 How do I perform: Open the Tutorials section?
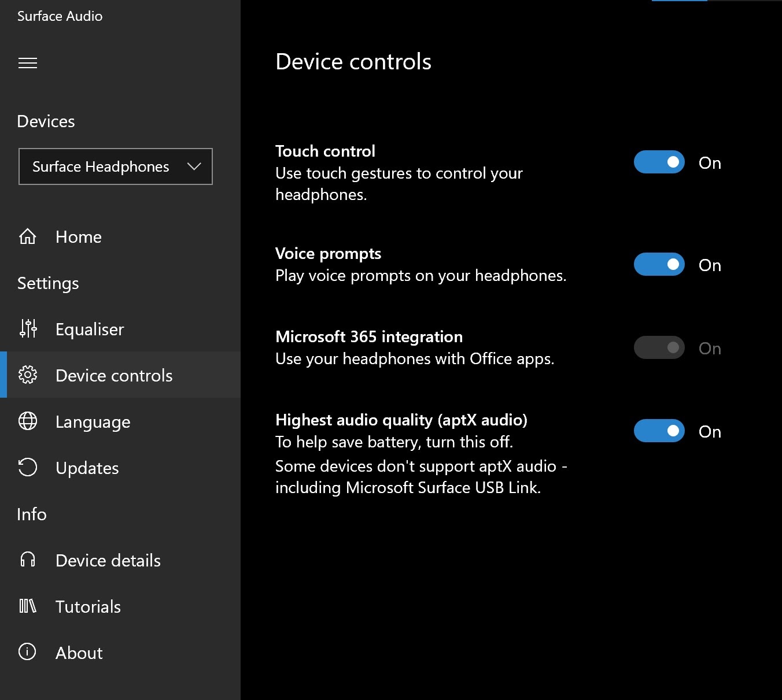coord(88,606)
